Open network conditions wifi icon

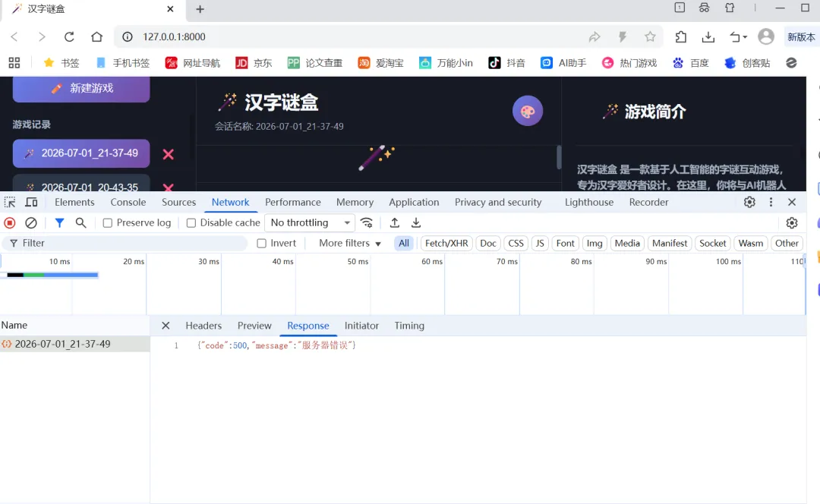367,222
